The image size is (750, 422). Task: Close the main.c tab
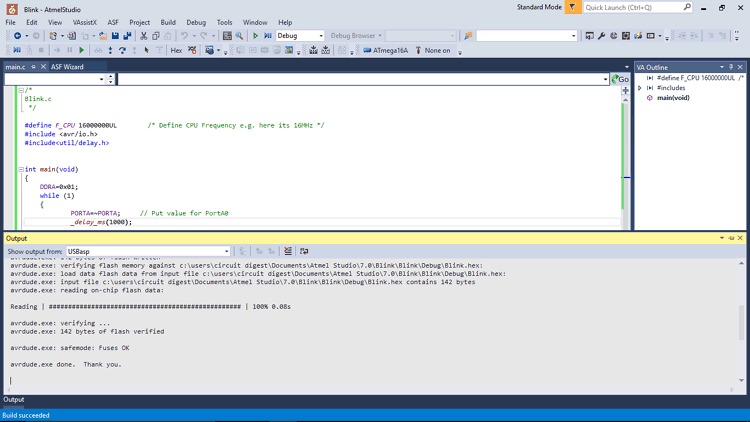43,67
